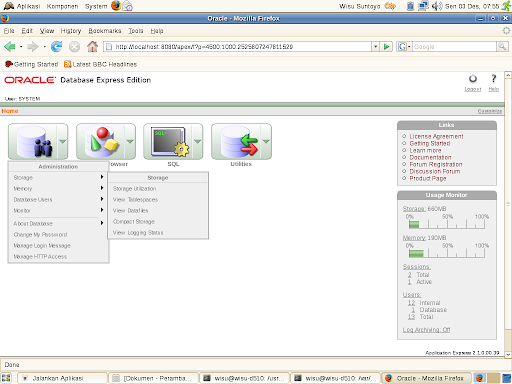
Task: Open the Getting Started bookmark
Action: point(32,64)
